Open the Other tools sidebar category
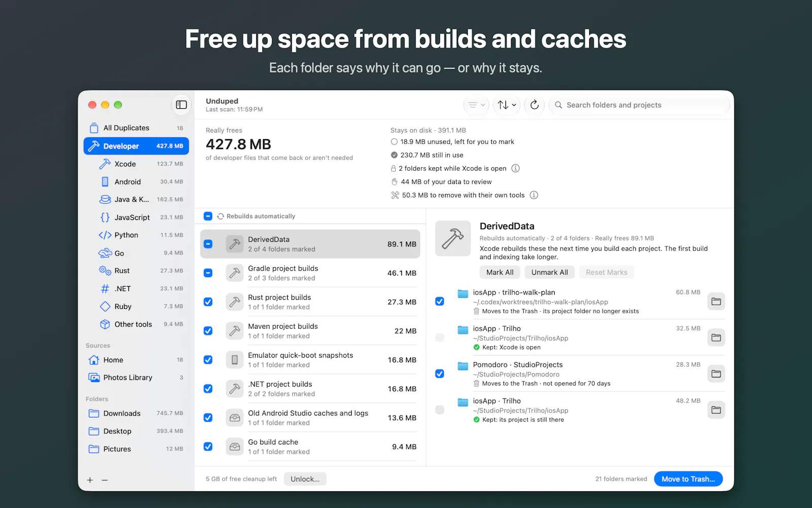This screenshot has width=812, height=508. tap(136, 324)
